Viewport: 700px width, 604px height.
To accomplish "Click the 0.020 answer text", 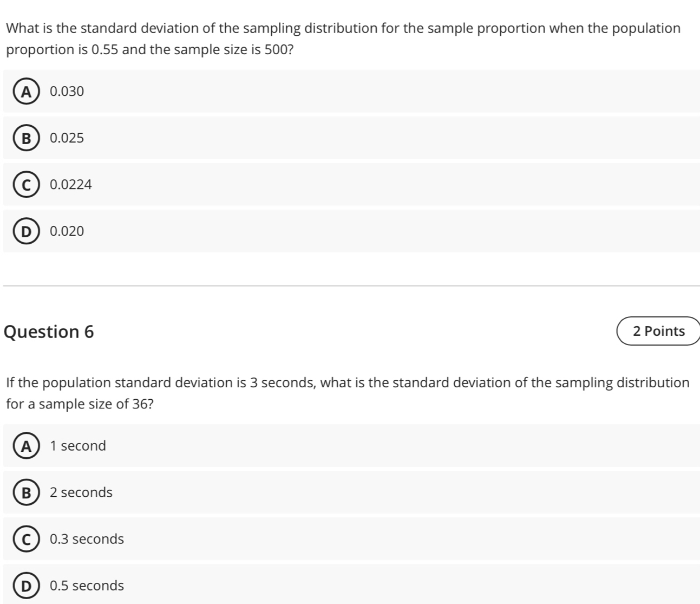I will [x=67, y=231].
